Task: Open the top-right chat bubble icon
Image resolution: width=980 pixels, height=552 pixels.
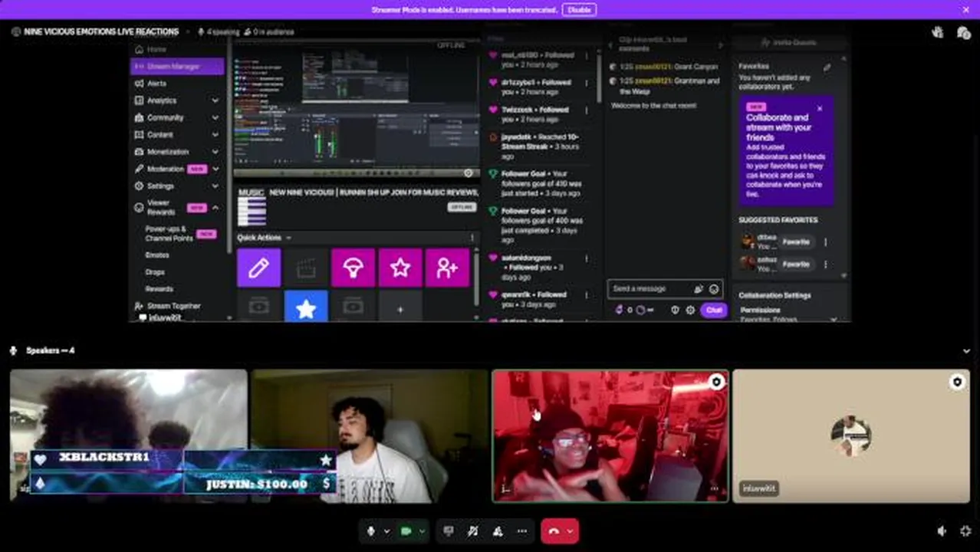Action: (963, 32)
